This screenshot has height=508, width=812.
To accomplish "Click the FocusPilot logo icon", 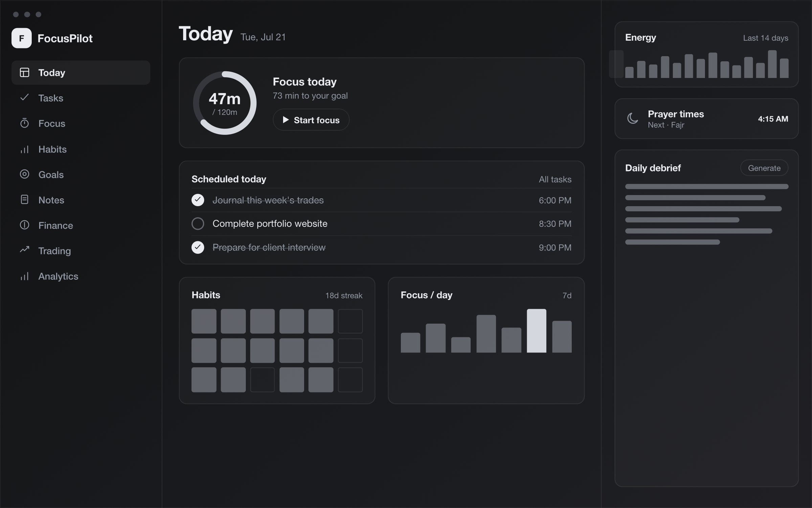I will (21, 38).
